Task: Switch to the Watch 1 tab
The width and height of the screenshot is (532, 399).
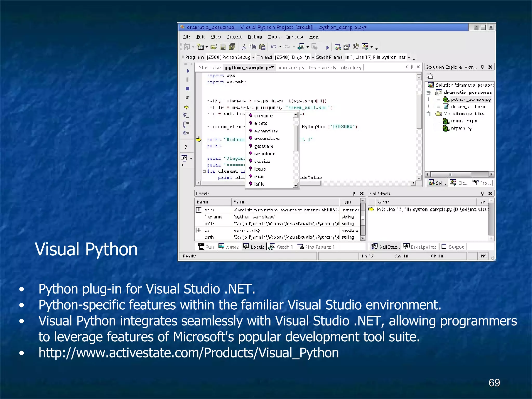Action: 281,247
